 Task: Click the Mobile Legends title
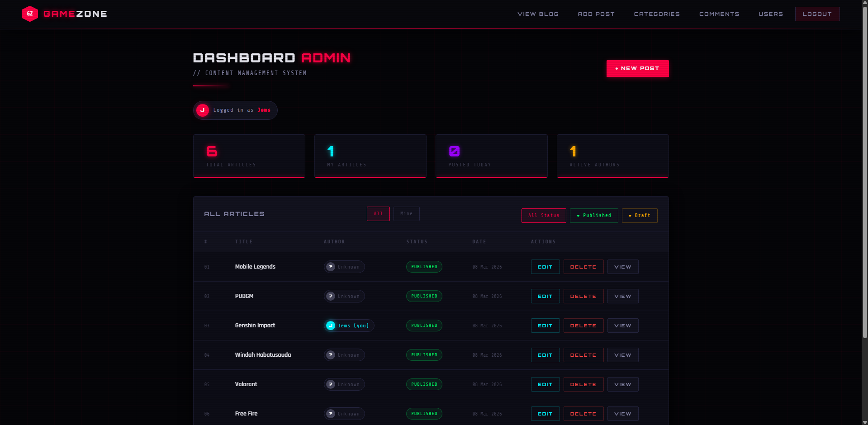(255, 267)
